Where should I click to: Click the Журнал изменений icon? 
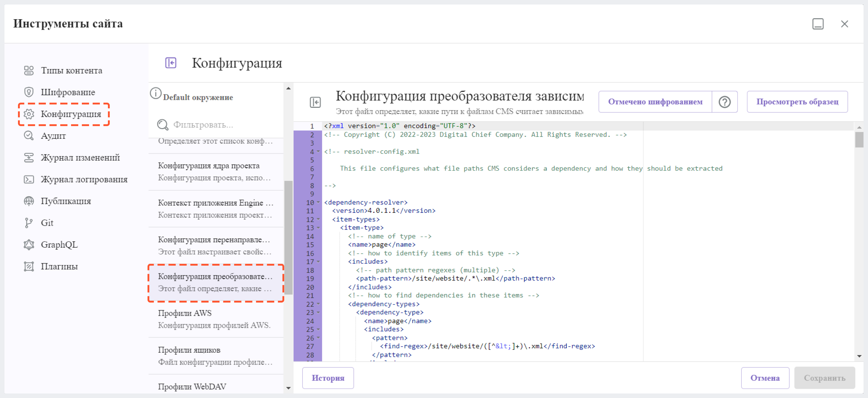pos(29,158)
